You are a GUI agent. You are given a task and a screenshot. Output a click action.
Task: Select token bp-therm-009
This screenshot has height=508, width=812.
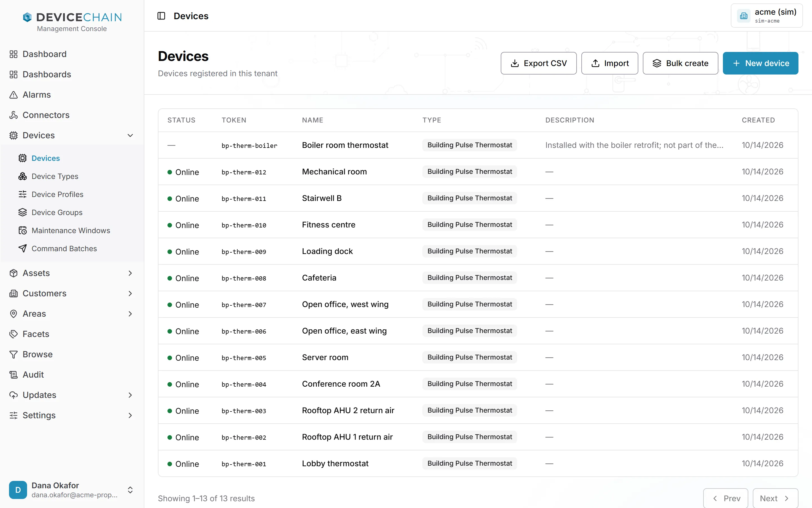(244, 252)
